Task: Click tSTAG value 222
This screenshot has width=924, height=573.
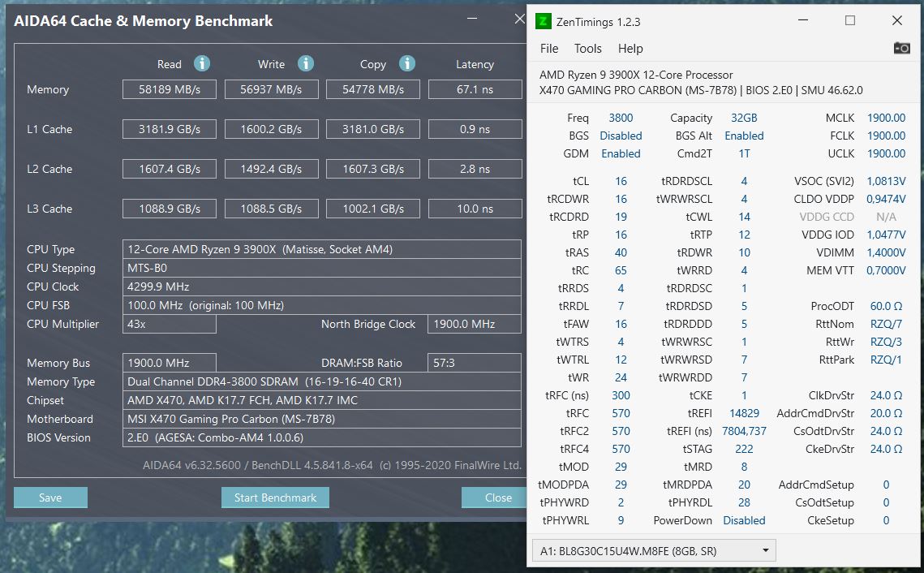Action: (x=744, y=449)
